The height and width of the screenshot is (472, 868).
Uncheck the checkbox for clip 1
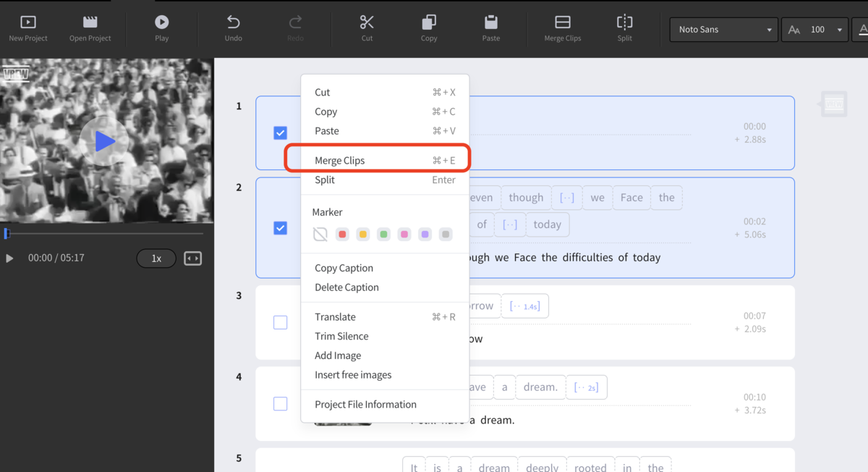tap(280, 133)
